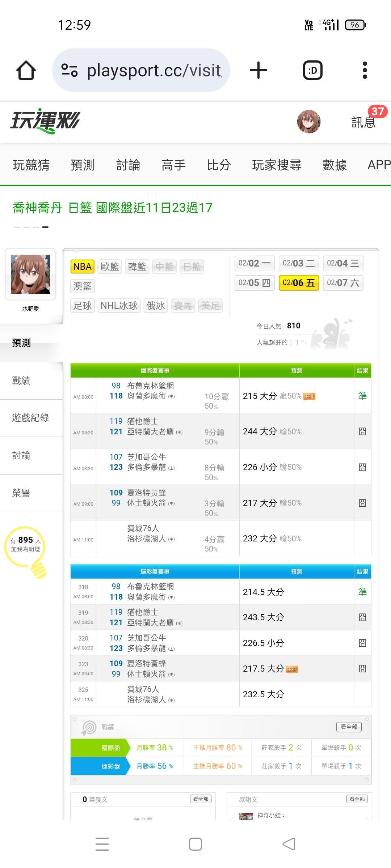This screenshot has height=868, width=391.
Task: Select the 足球 league filter
Action: click(83, 306)
